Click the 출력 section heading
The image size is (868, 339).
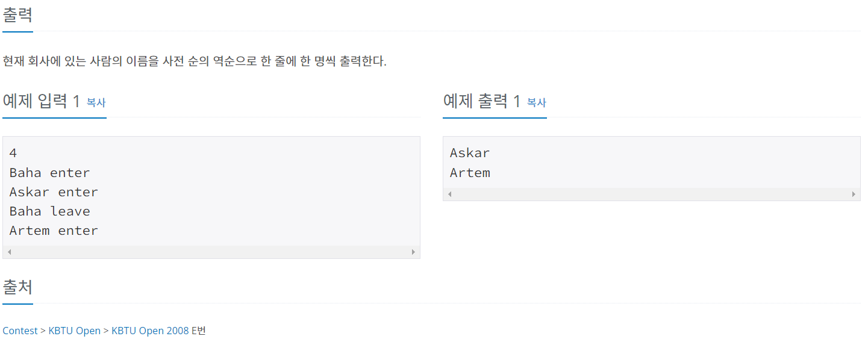pyautogui.click(x=17, y=14)
